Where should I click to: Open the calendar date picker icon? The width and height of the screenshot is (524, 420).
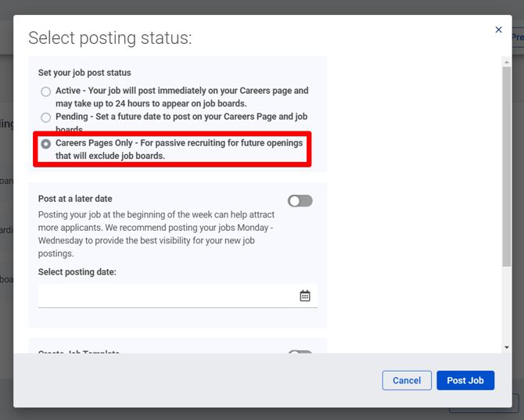305,296
